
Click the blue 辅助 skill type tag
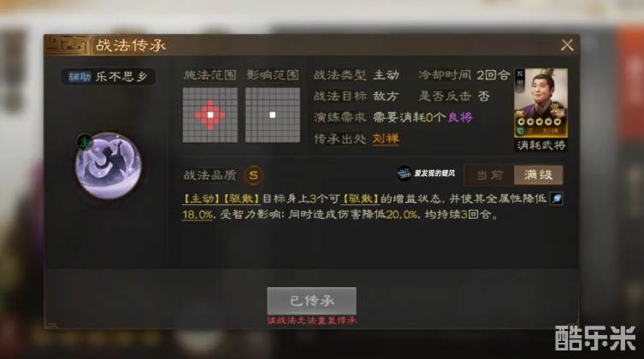coord(80,77)
